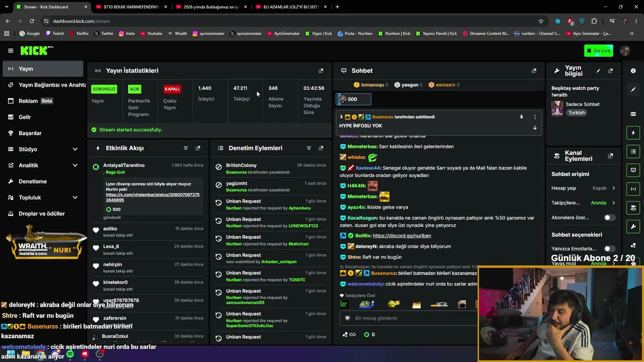This screenshot has width=644, height=362.
Task: Expand the Analitik sidebar section
Action: tap(75, 165)
